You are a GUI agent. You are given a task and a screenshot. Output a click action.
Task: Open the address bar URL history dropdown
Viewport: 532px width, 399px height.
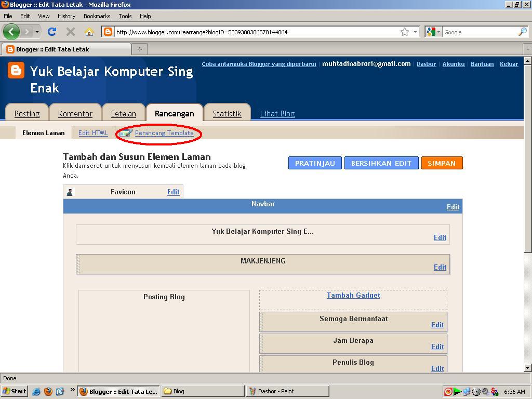[415, 32]
